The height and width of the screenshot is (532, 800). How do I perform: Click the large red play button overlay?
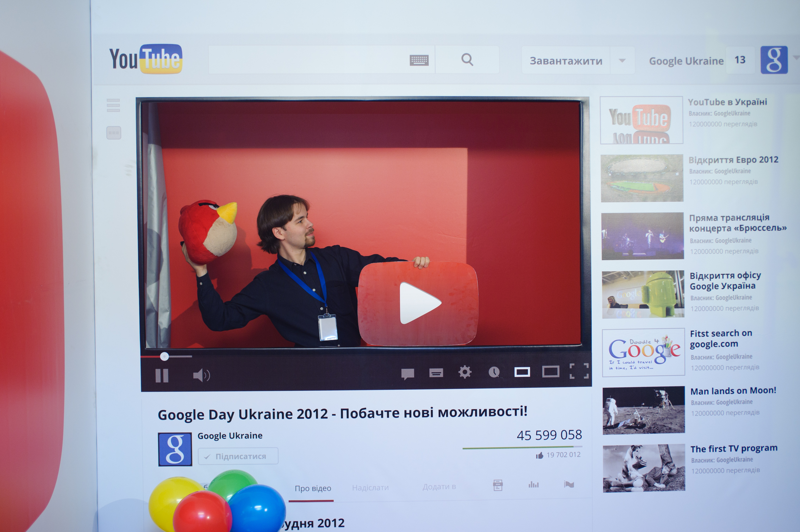pyautogui.click(x=418, y=303)
